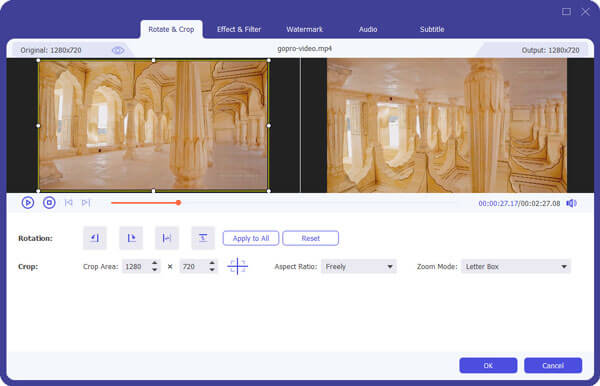Rotate video left 90 degrees
The image size is (600, 386).
pyautogui.click(x=95, y=238)
